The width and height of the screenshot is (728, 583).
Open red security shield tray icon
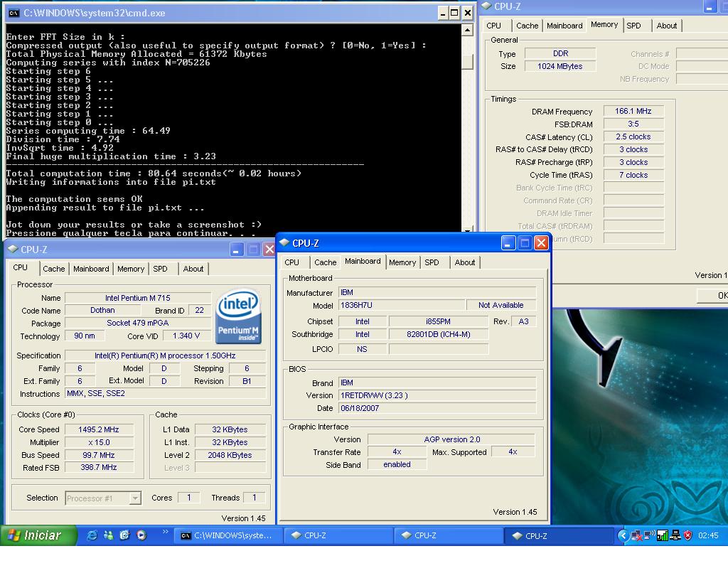click(x=688, y=535)
